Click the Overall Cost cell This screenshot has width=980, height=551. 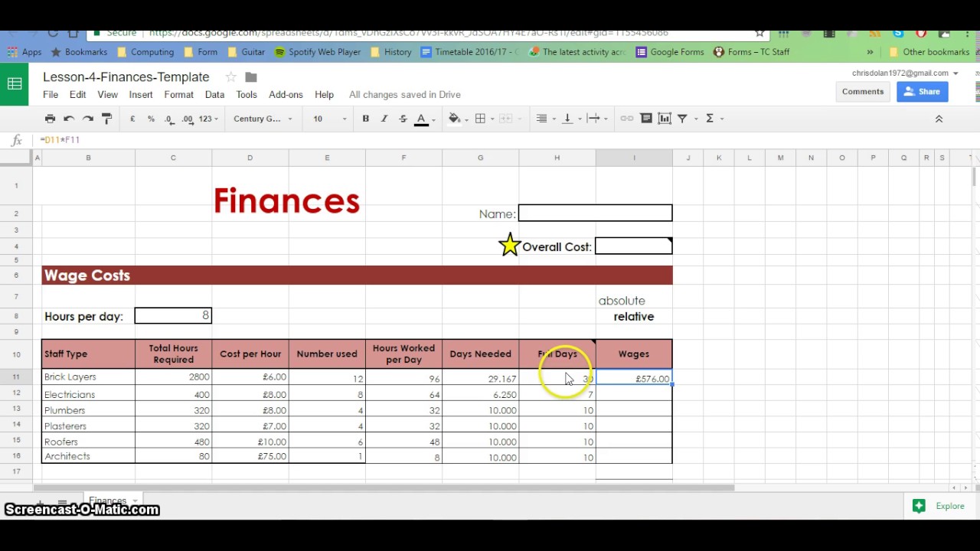[633, 246]
